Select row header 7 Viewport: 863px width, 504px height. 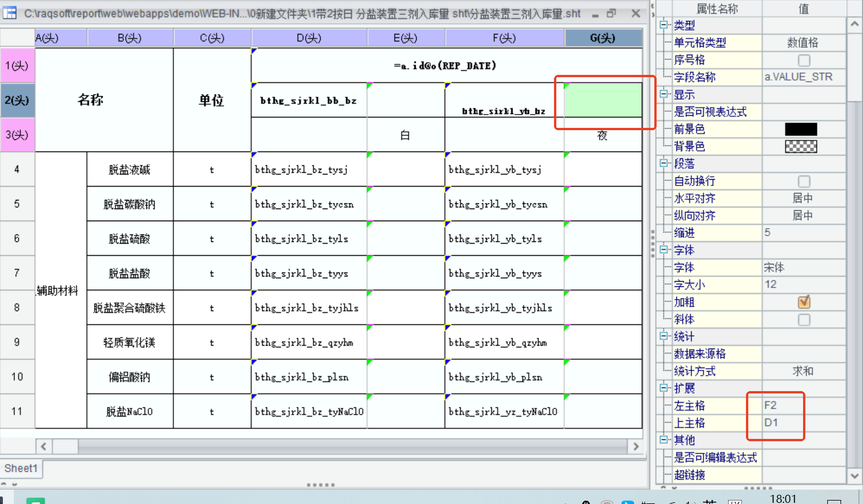coord(17,273)
